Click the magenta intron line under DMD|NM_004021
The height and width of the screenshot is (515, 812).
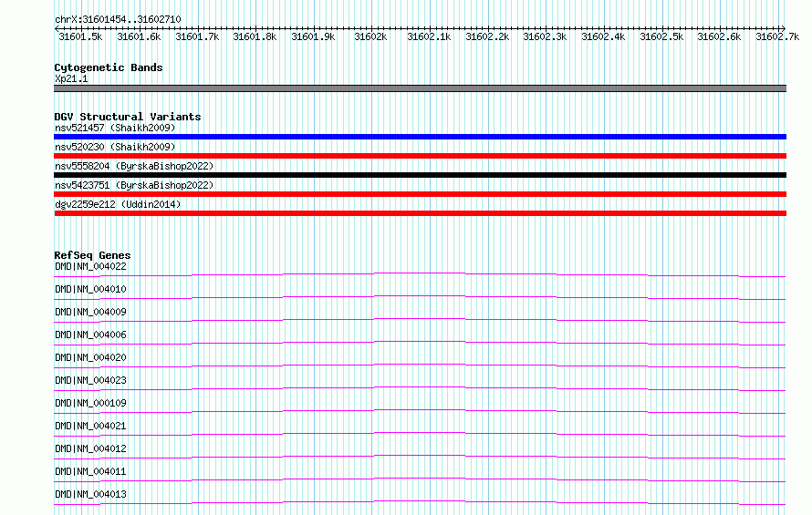pos(420,432)
